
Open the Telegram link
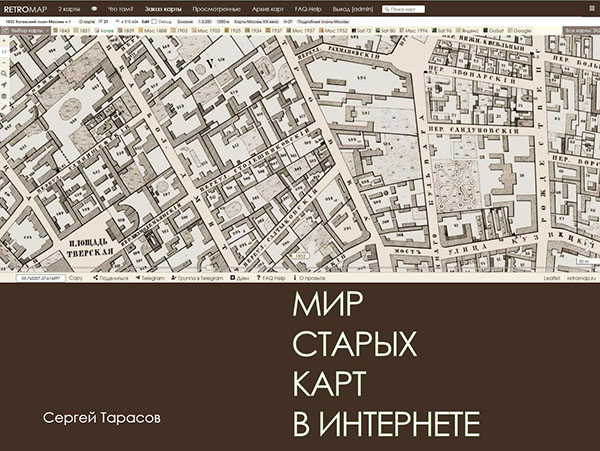(150, 278)
